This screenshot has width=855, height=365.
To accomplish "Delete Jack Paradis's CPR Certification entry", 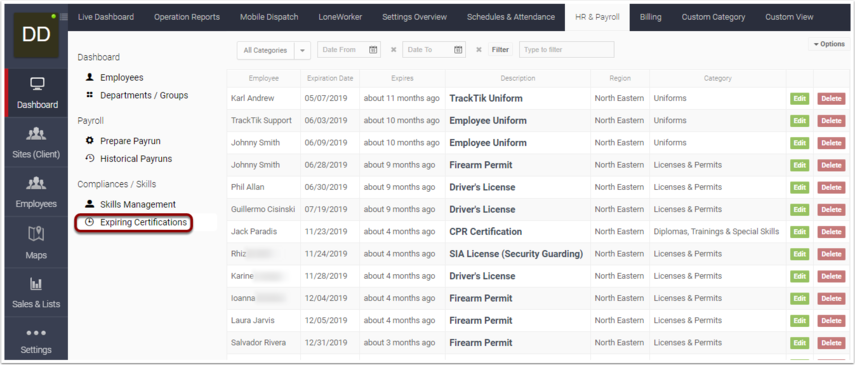I will 831,232.
